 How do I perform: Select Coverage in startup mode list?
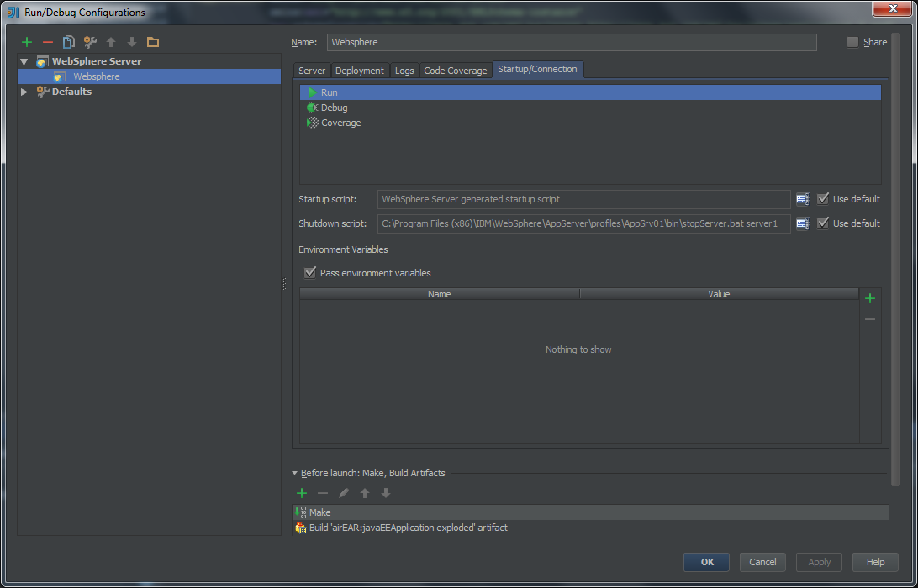pyautogui.click(x=590, y=123)
